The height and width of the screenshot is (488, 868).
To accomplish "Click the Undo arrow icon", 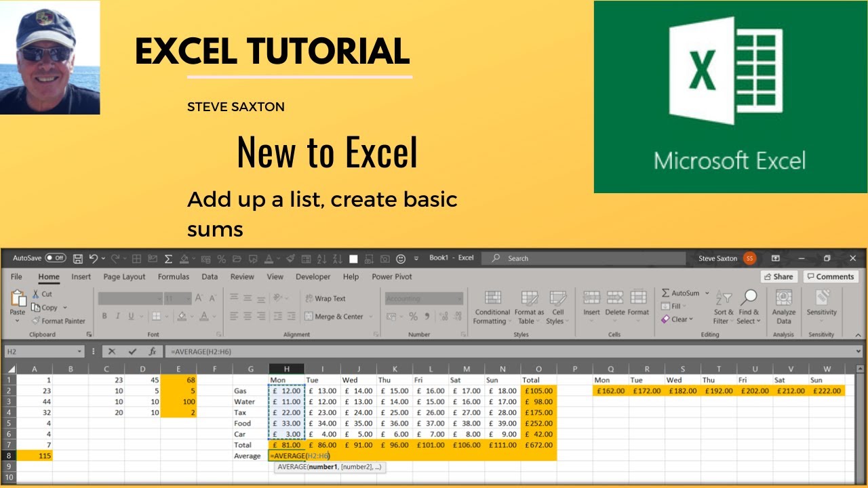I will pyautogui.click(x=94, y=258).
